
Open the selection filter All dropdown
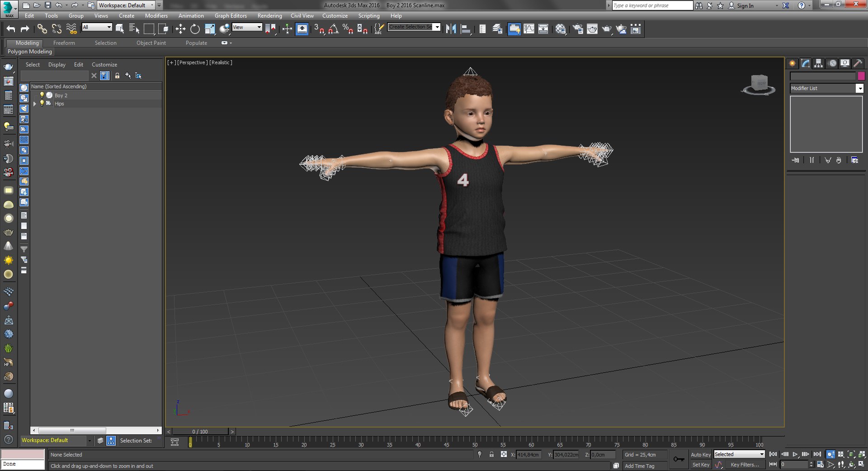97,27
